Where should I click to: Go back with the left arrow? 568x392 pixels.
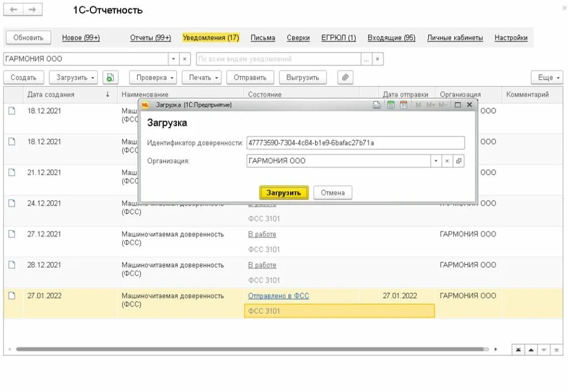[13, 9]
